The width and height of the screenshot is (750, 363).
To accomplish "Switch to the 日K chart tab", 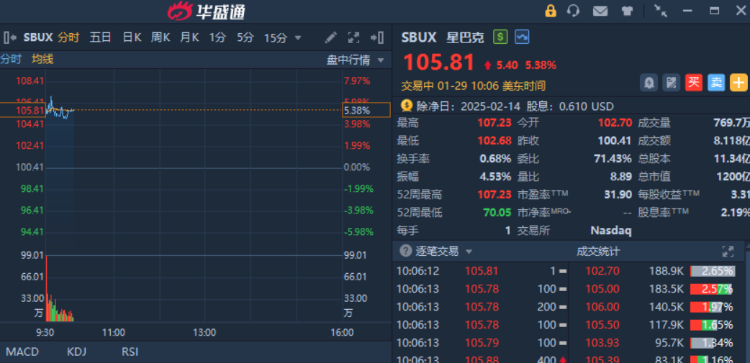I will coord(132,37).
